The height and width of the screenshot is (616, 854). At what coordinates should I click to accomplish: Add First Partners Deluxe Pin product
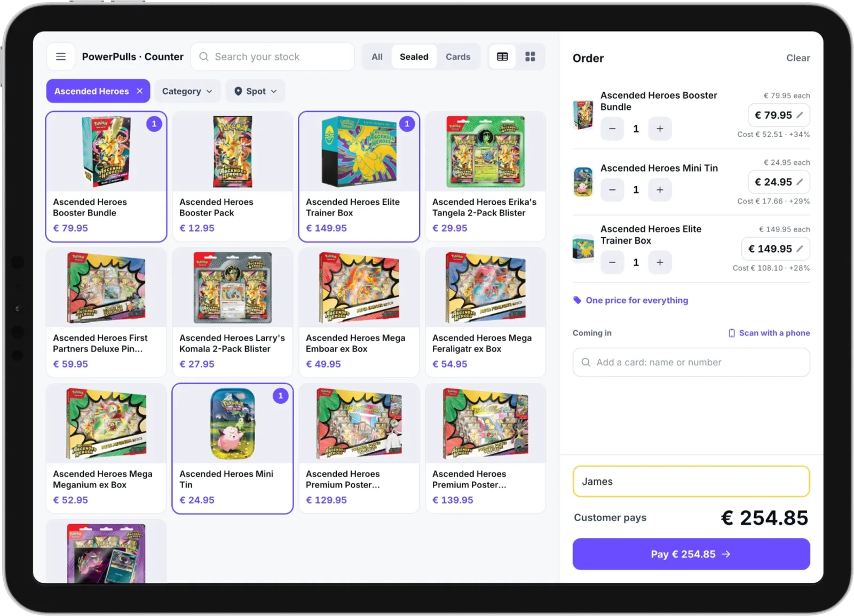click(x=106, y=313)
